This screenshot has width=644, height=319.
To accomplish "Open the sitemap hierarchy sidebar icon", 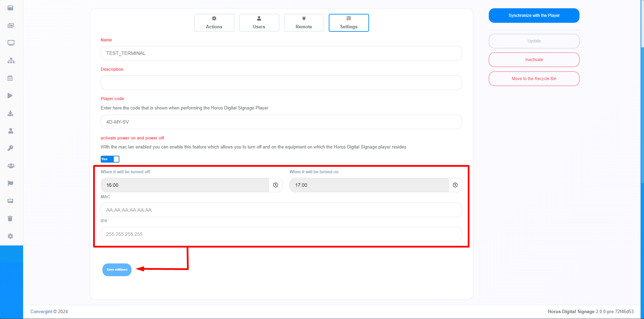I will [x=11, y=61].
